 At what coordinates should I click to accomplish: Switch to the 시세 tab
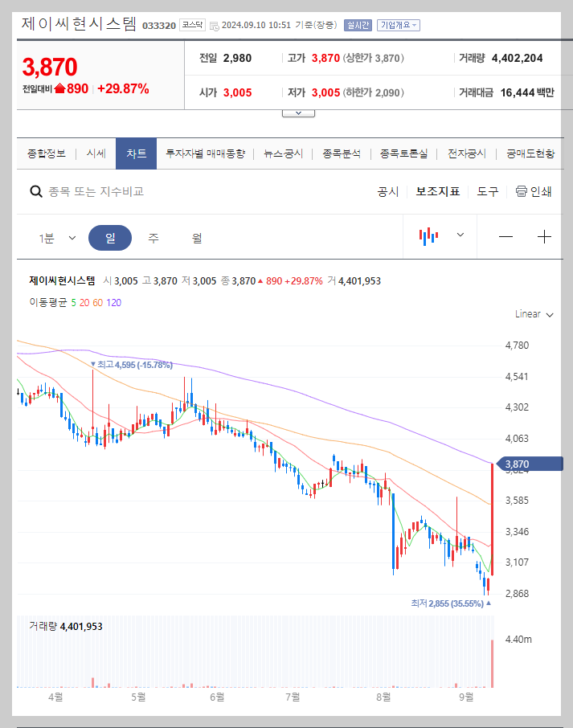[96, 152]
